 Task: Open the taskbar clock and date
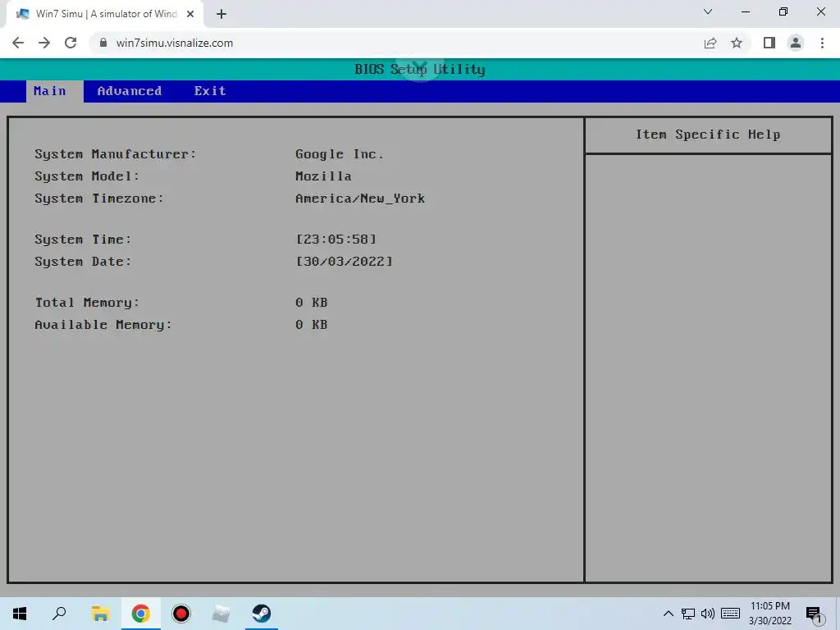tap(769, 614)
